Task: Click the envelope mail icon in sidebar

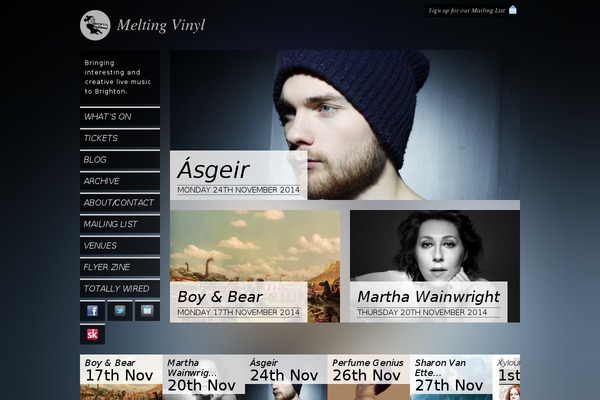Action: click(147, 310)
